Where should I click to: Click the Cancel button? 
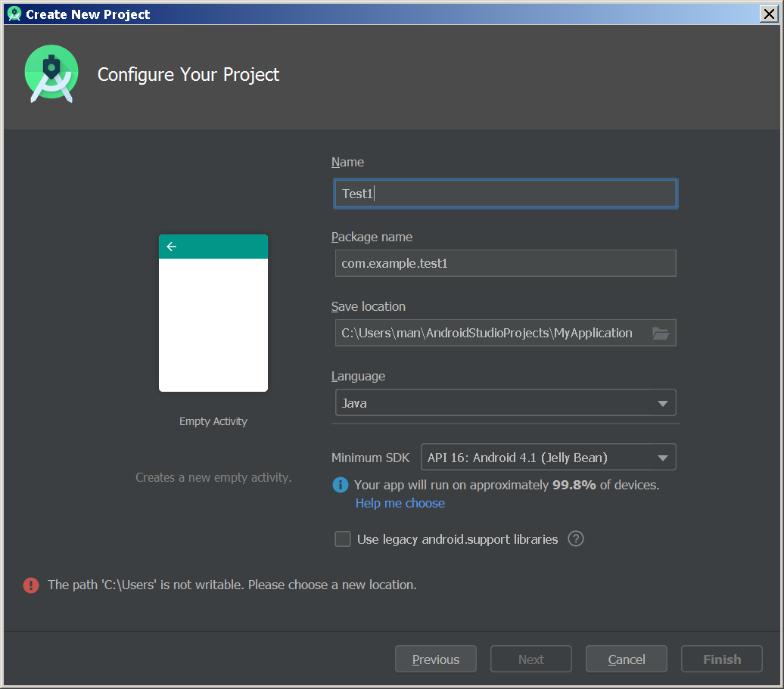(x=627, y=660)
